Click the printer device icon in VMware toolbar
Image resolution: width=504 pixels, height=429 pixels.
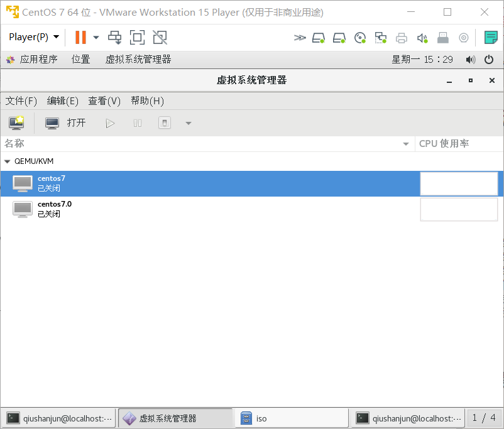pyautogui.click(x=402, y=38)
